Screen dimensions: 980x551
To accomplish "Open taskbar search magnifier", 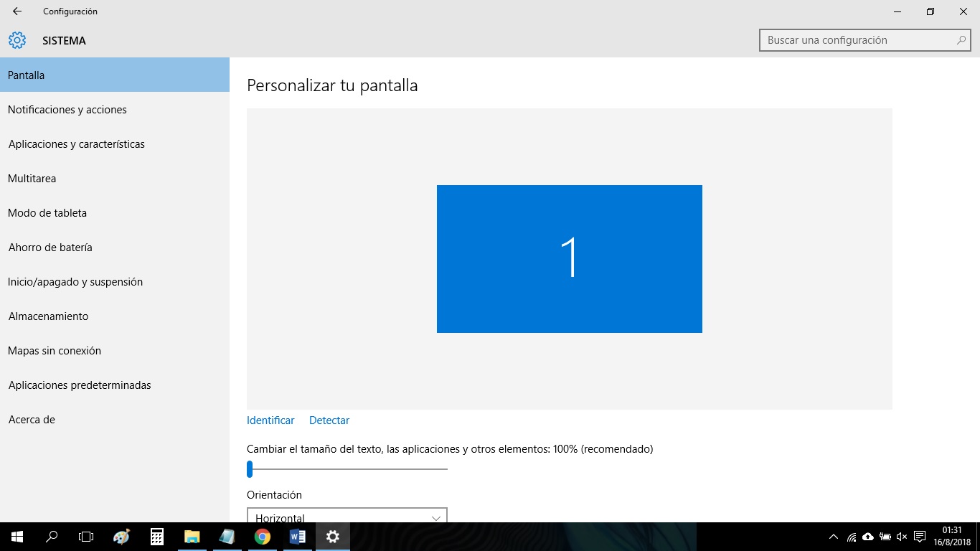I will tap(52, 537).
